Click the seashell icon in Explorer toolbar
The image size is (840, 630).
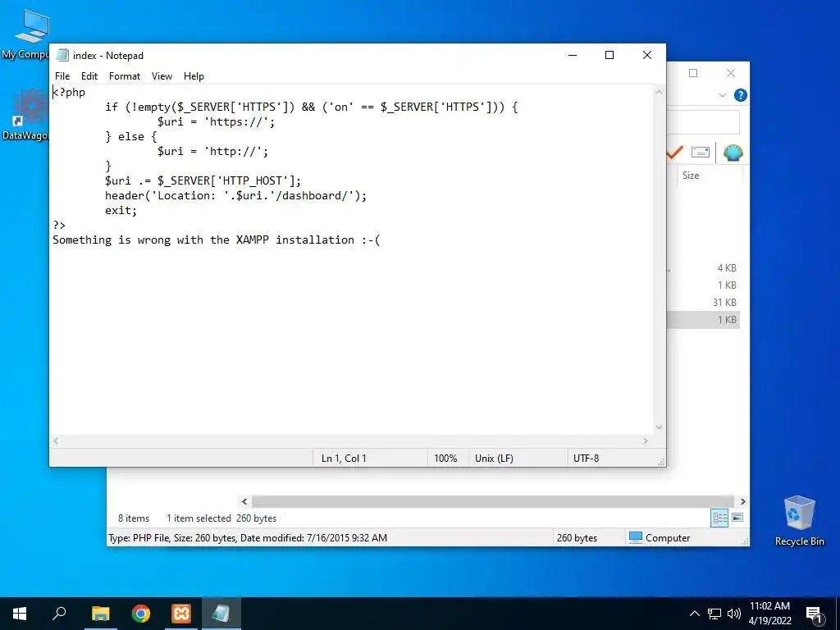point(733,153)
